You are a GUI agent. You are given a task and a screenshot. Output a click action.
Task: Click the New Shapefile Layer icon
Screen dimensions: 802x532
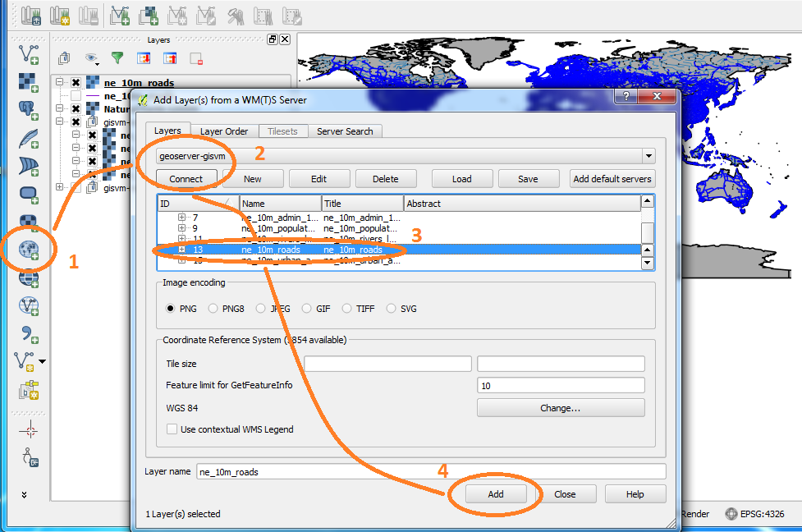(25, 362)
